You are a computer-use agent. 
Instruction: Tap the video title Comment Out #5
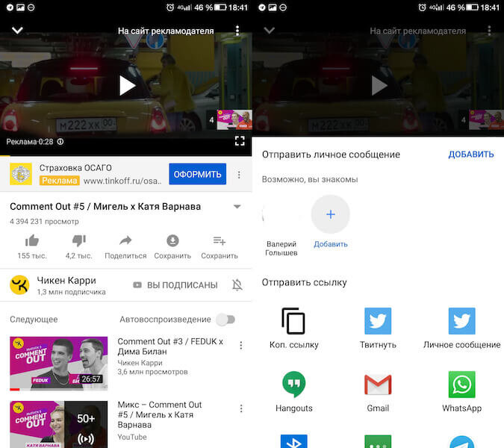pos(105,207)
